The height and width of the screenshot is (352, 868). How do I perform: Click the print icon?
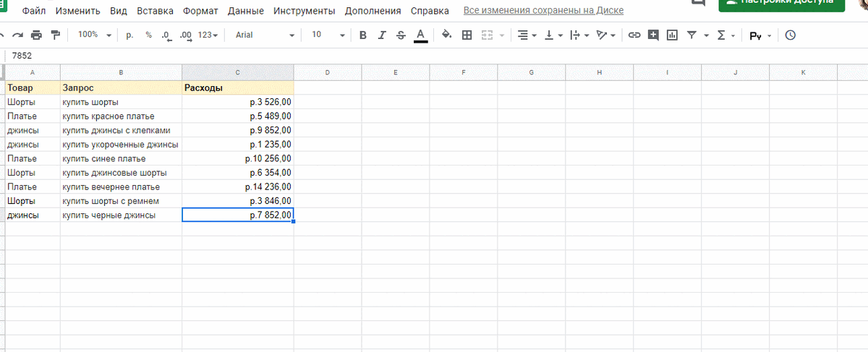(37, 35)
